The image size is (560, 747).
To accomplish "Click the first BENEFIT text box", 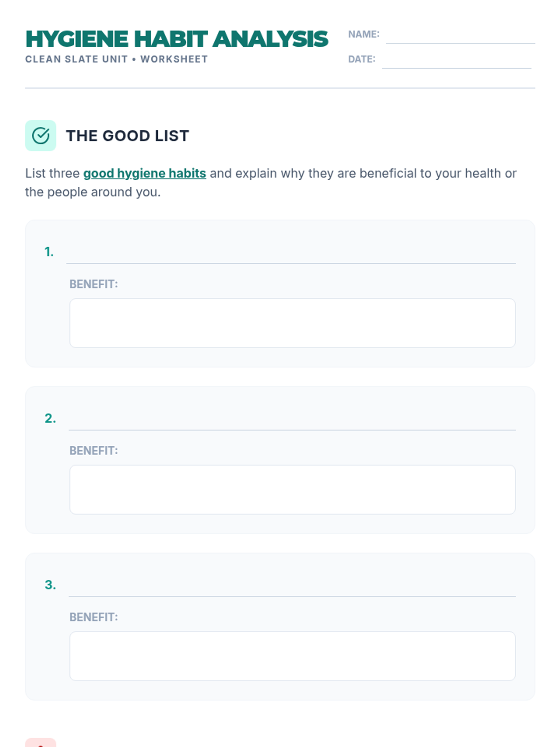I will click(x=293, y=323).
